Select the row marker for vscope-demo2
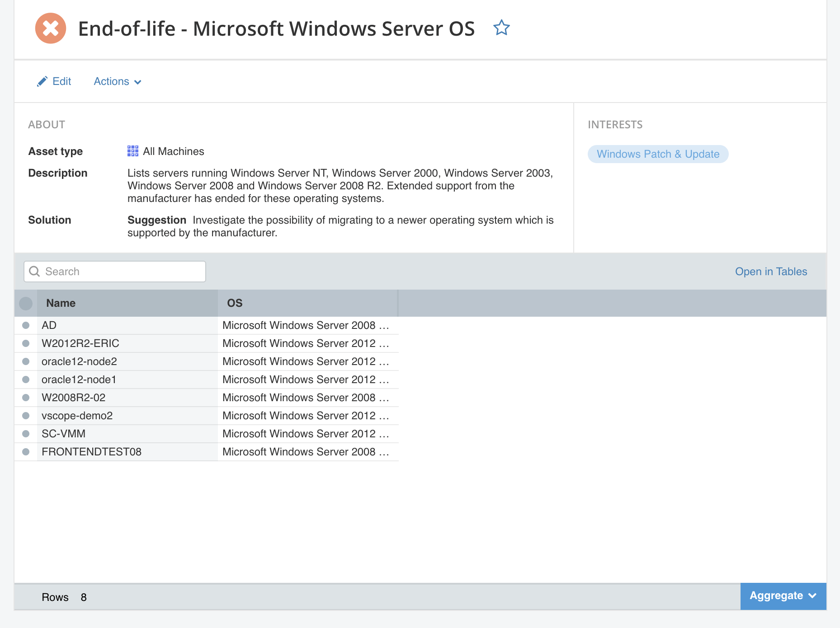Screen dimensions: 840x628 (x=26, y=416)
